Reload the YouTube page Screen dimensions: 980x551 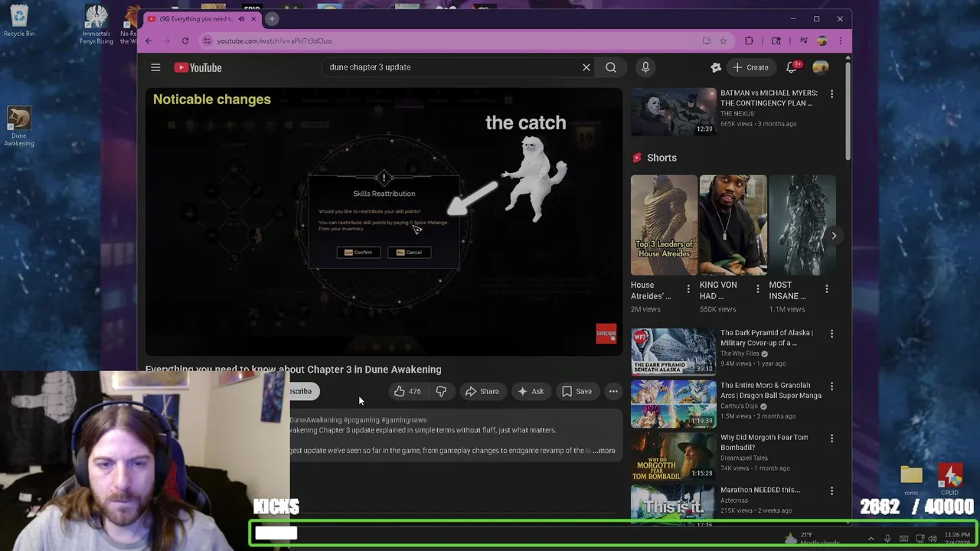tap(185, 41)
